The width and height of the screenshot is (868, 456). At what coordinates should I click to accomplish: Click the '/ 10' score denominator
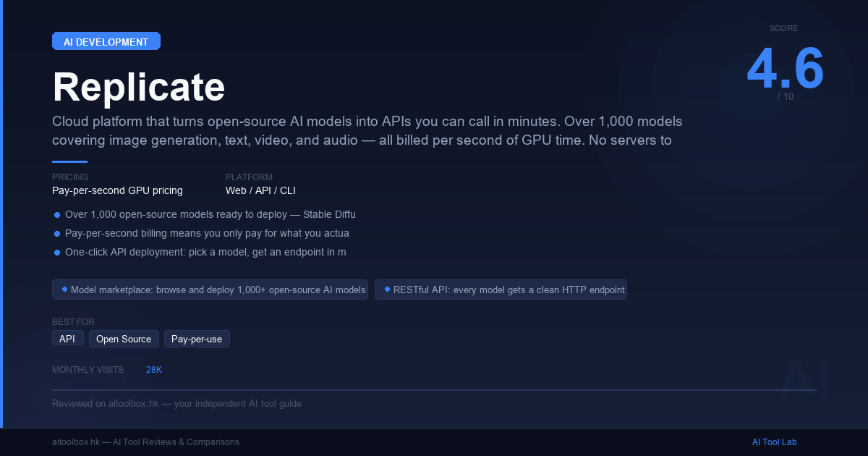point(786,96)
